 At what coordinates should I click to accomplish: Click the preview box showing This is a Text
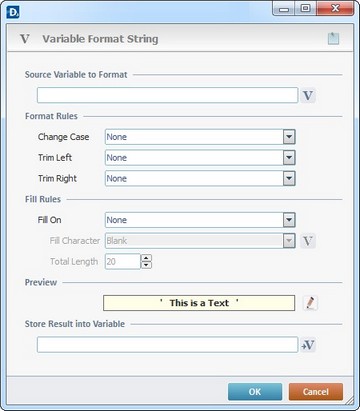point(199,303)
